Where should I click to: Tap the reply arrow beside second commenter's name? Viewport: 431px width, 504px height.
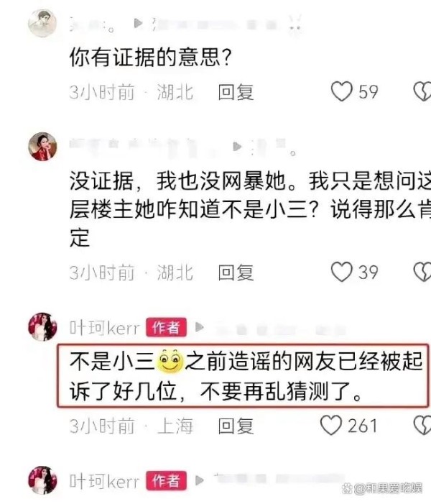point(237,147)
